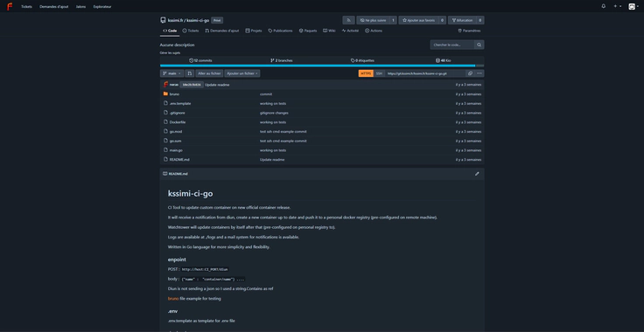Switch to the repository Tickets tab
Viewport: 644px width, 332px height.
191,31
